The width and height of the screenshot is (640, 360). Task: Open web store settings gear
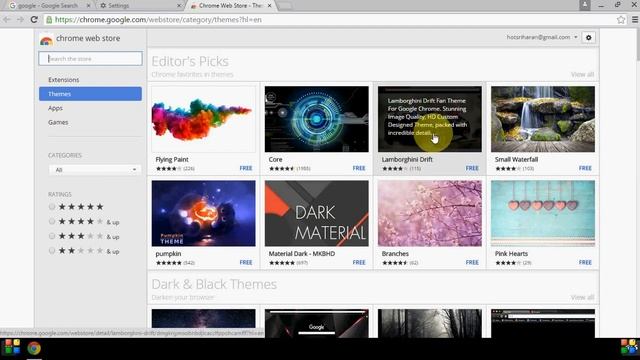click(x=589, y=38)
